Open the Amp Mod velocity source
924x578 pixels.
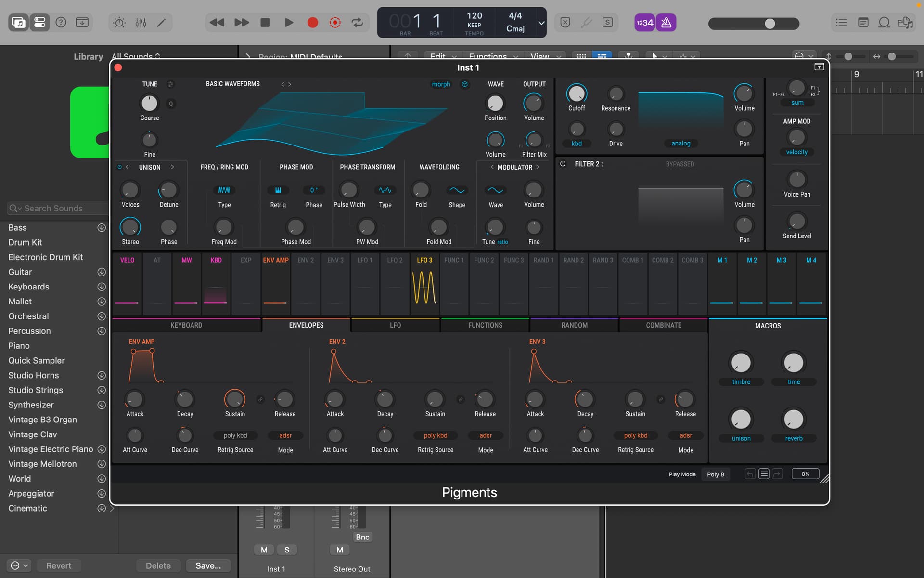pos(797,152)
